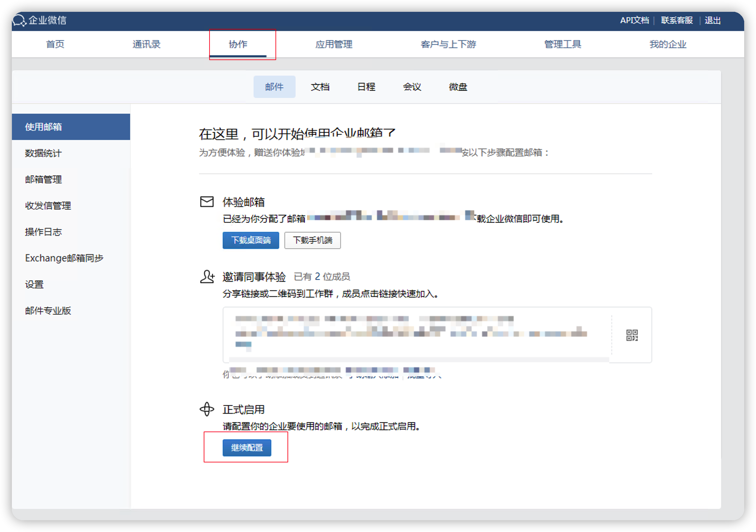Click the icon next to 正式启用
The image size is (756, 532).
coord(207,410)
